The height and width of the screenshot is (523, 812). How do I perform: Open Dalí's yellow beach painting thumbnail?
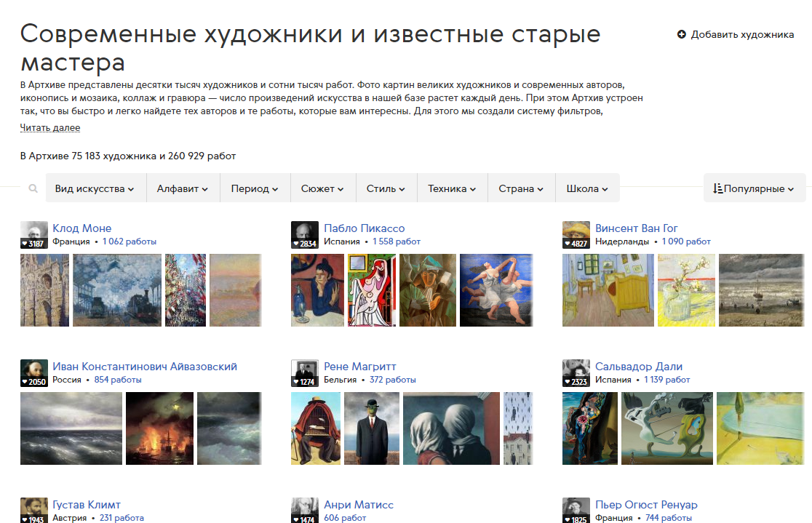pyautogui.click(x=760, y=428)
